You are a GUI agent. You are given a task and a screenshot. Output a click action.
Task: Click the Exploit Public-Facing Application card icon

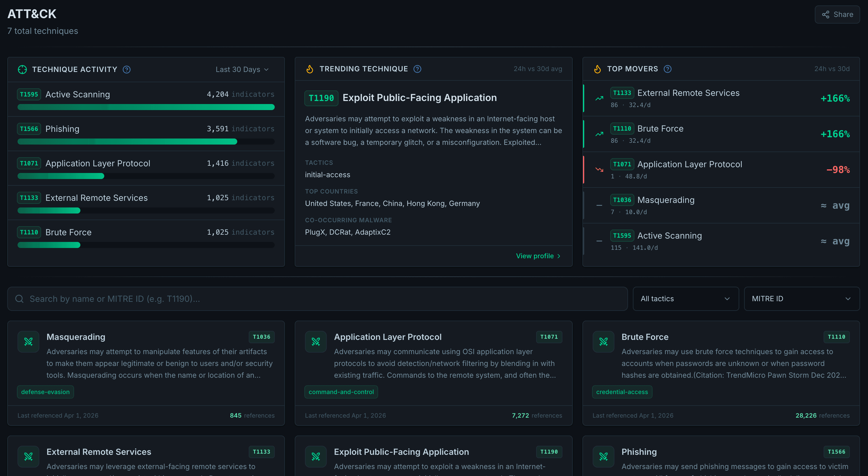[x=316, y=456]
